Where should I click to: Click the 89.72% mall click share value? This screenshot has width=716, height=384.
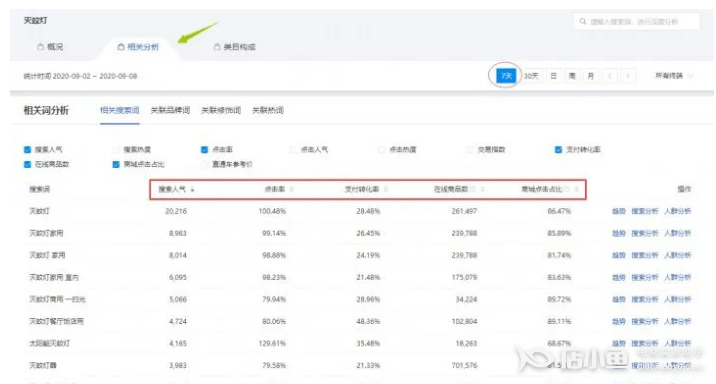[x=559, y=300]
